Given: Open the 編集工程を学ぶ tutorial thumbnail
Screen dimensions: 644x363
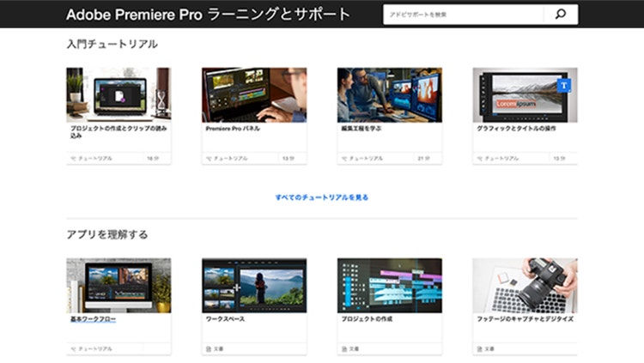Looking at the screenshot, I should [390, 95].
